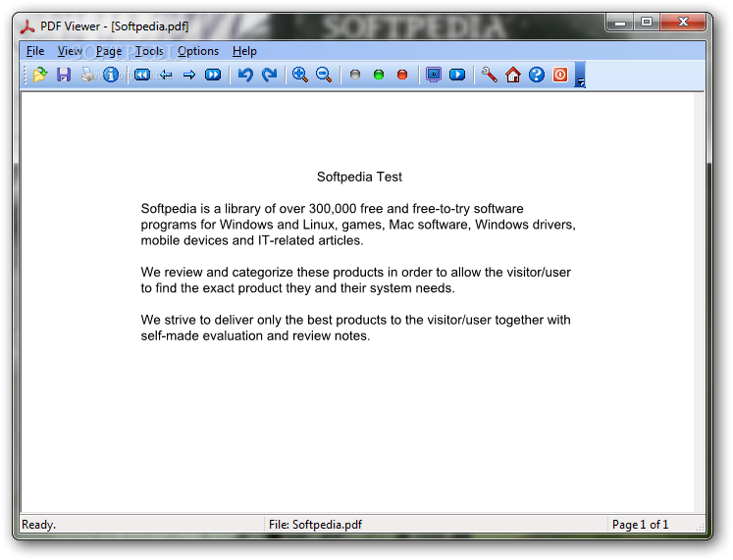This screenshot has width=733, height=560.
Task: Visit homepage via the house icon
Action: [x=513, y=75]
